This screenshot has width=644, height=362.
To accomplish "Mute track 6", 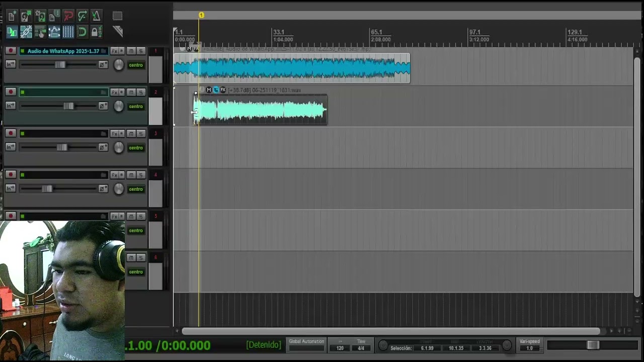I will click(131, 257).
